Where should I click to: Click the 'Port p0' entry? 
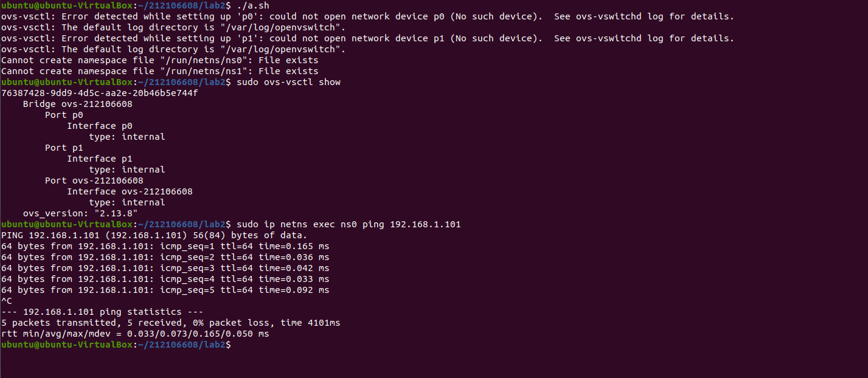click(x=64, y=115)
